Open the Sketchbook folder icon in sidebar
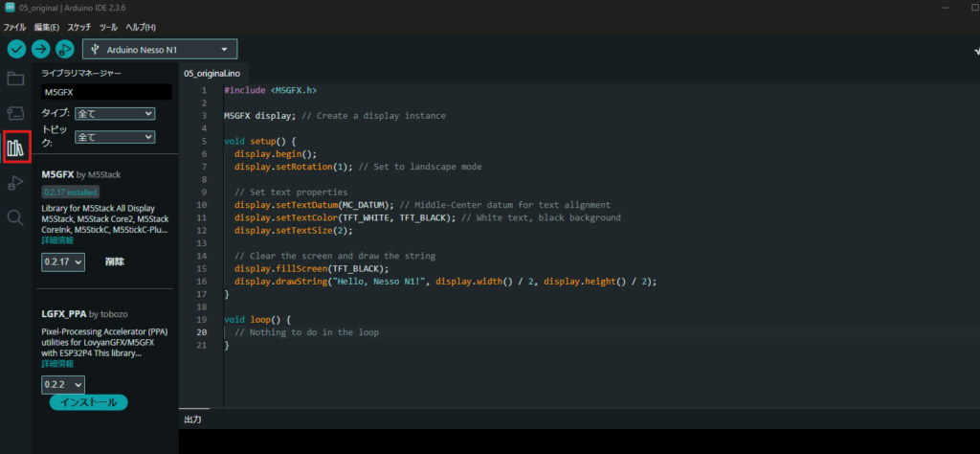Screen dimensions: 980x454 pos(15,79)
